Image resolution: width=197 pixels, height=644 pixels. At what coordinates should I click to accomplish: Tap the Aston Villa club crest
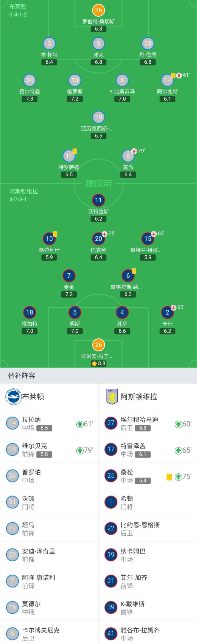[x=112, y=397]
